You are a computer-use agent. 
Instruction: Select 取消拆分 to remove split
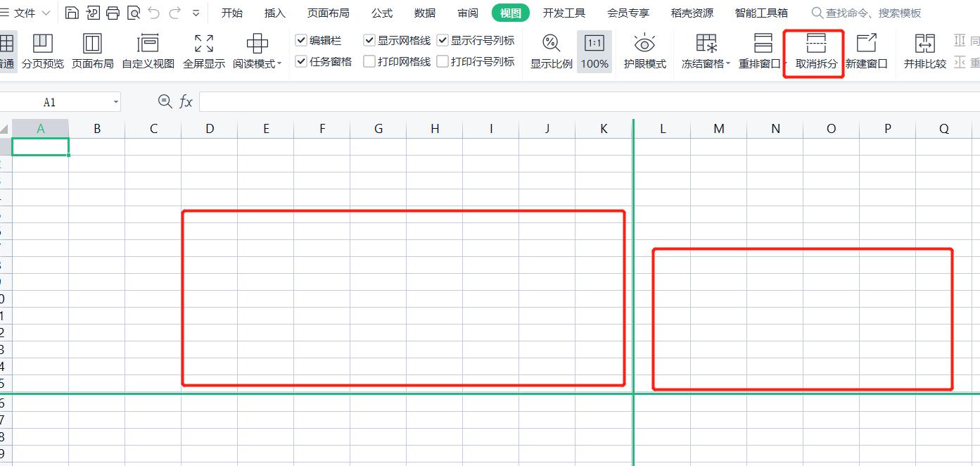(813, 51)
